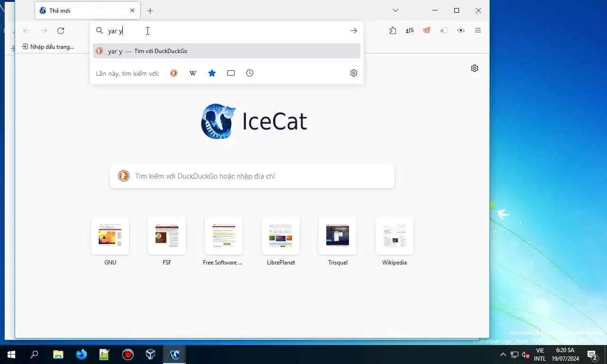Image resolution: width=607 pixels, height=364 pixels.
Task: Click the magnifier icon in address bar
Action: (x=100, y=31)
